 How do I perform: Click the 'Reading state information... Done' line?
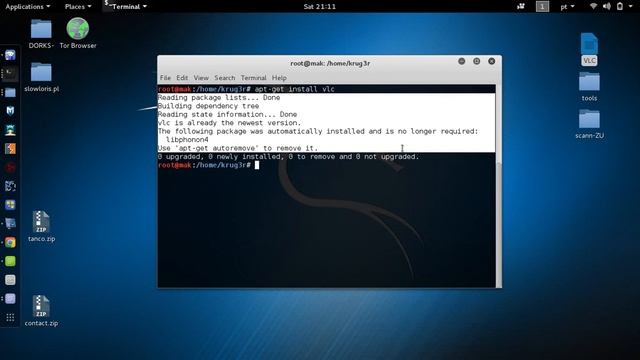pos(227,114)
